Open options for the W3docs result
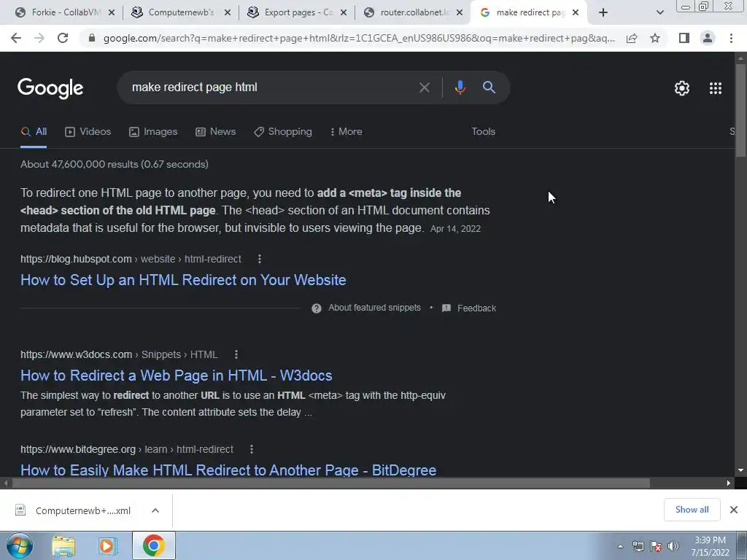The width and height of the screenshot is (747, 560). [236, 354]
